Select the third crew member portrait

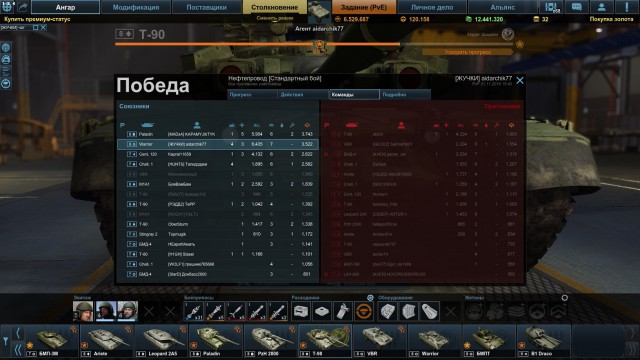127,311
